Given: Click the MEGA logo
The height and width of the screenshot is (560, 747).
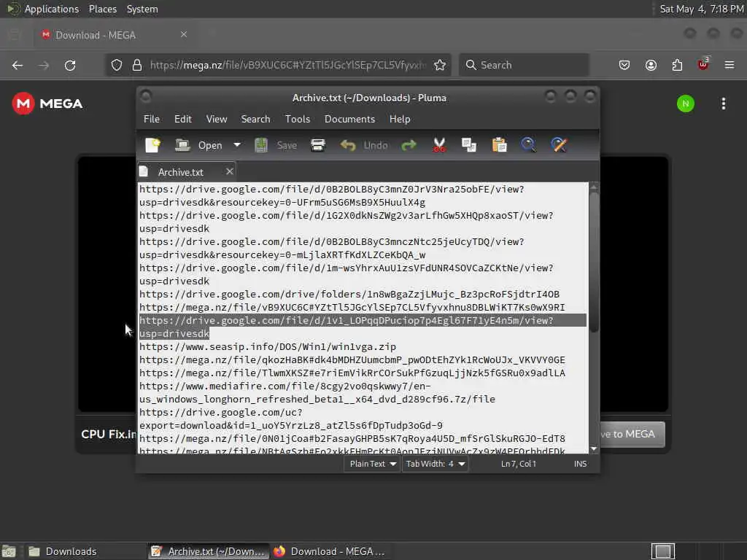Looking at the screenshot, I should pyautogui.click(x=47, y=104).
